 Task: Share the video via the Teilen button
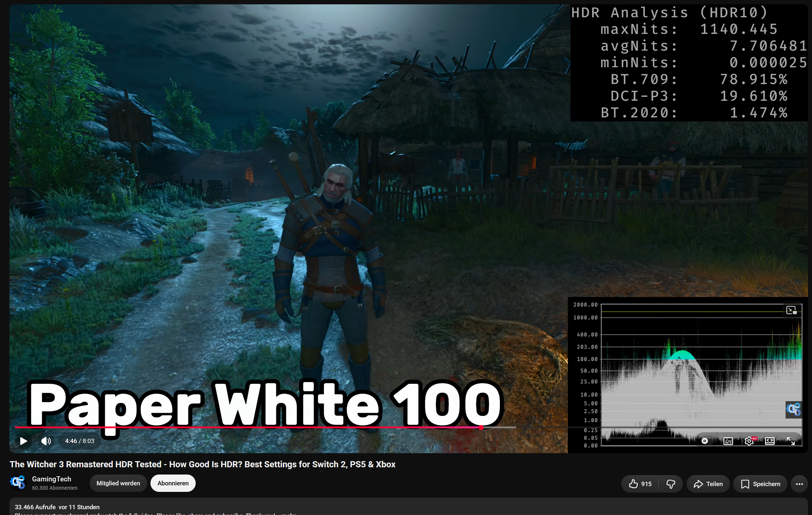708,484
